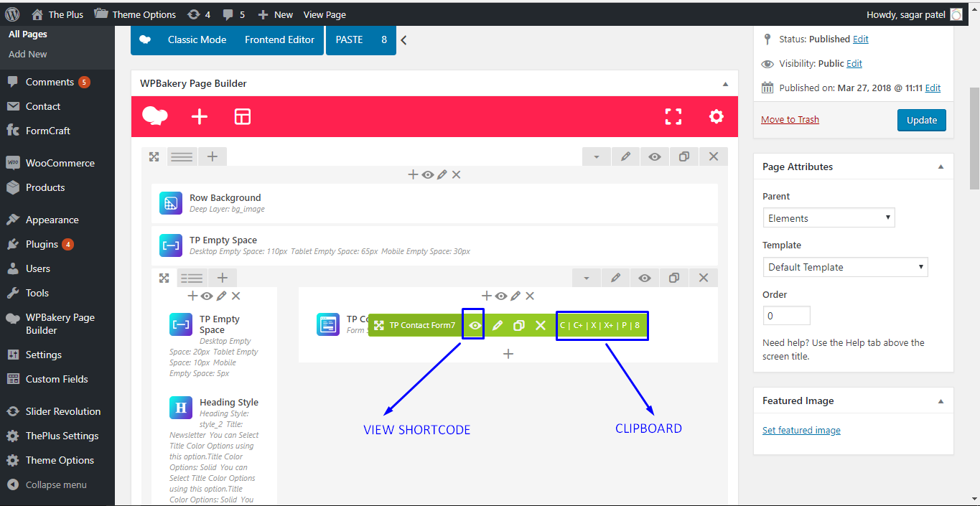The width and height of the screenshot is (980, 506).
Task: Delete the TP Contact Form7 element
Action: click(x=541, y=325)
